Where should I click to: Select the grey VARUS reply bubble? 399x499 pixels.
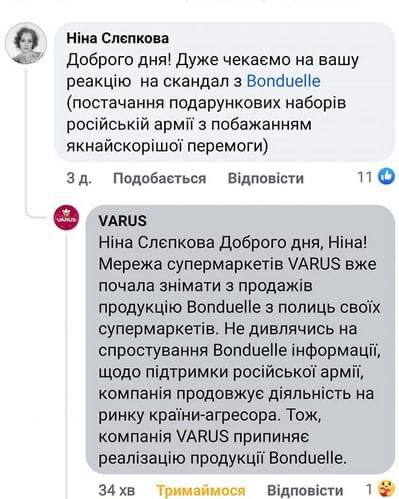[x=240, y=339]
